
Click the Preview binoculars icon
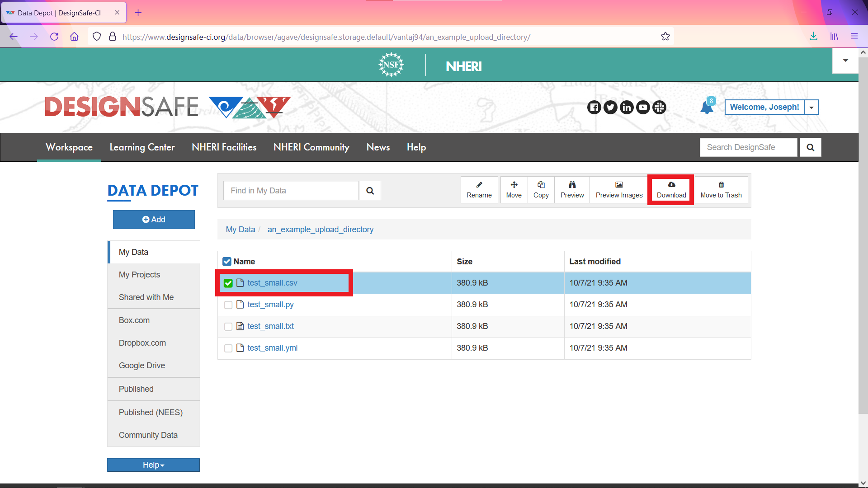571,189
